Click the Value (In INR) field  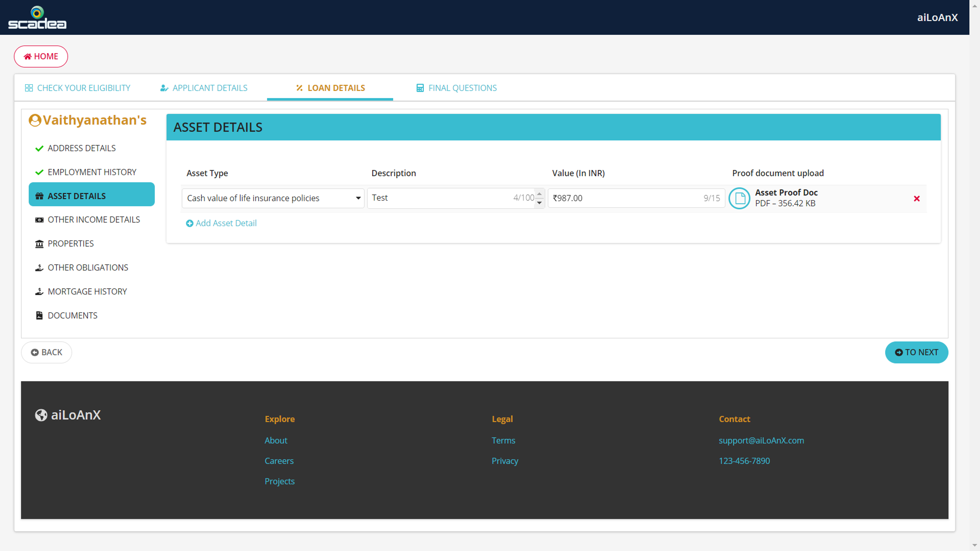(x=636, y=198)
